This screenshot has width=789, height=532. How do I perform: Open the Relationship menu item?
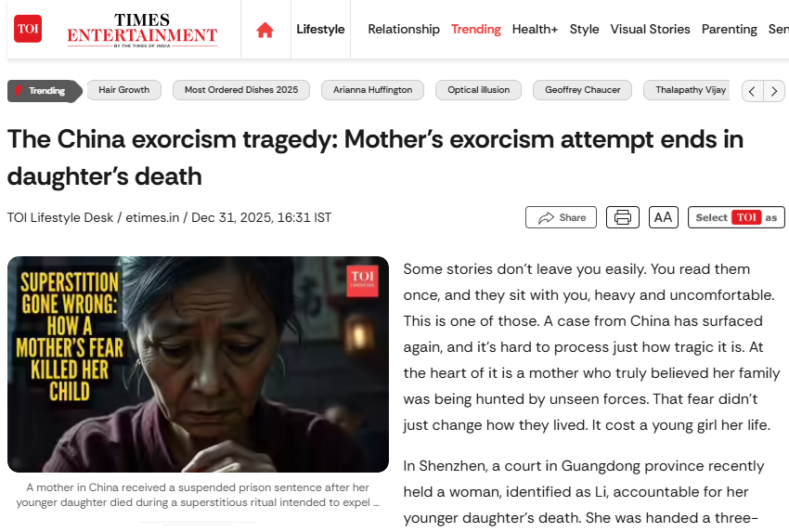pos(404,29)
